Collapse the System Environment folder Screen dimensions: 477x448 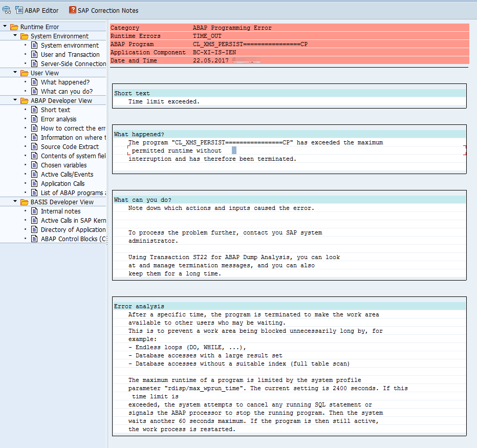(15, 36)
